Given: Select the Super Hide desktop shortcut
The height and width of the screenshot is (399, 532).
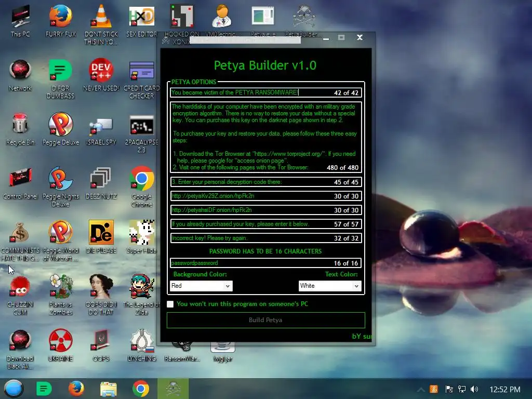Looking at the screenshot, I should click(x=141, y=237).
